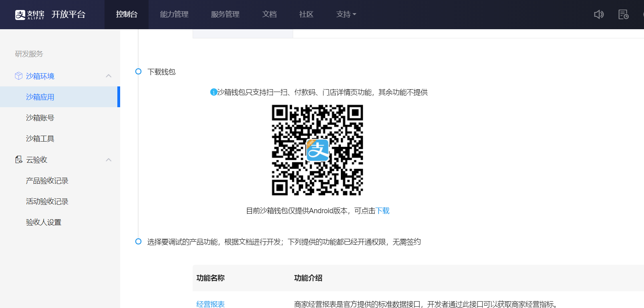Click the 开放平台 title in header
The width and height of the screenshot is (644, 308).
68,14
